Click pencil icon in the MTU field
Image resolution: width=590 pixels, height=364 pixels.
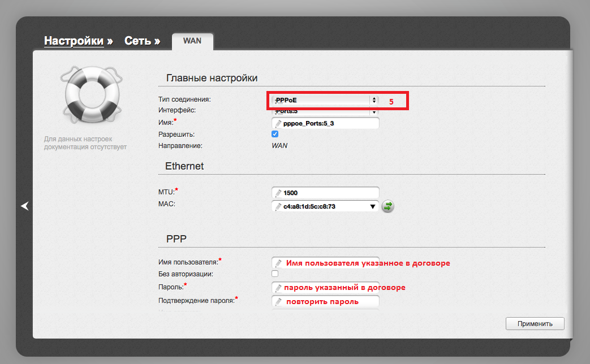pyautogui.click(x=278, y=193)
